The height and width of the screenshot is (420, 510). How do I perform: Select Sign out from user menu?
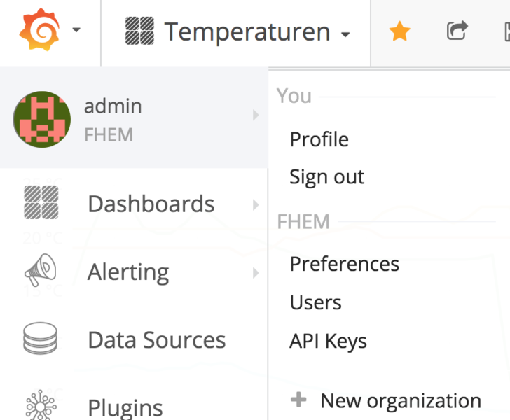point(327,177)
